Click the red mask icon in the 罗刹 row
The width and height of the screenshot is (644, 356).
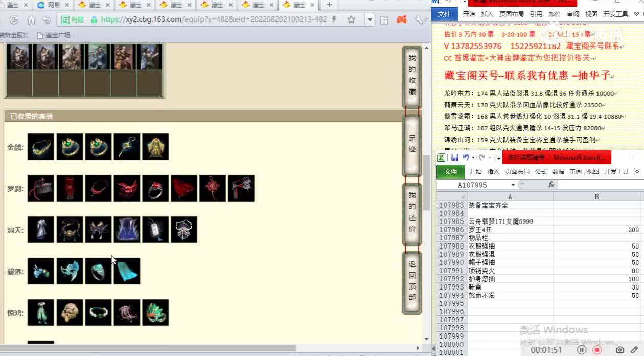coord(127,188)
